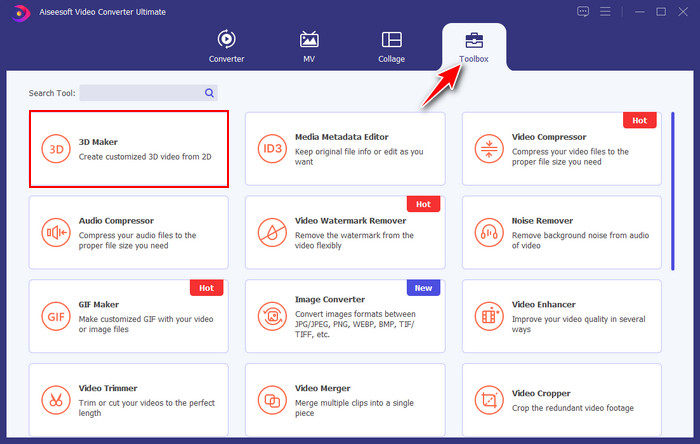Screen dimensions: 700x444
Task: Click the New badge on Image Converter
Action: click(423, 288)
